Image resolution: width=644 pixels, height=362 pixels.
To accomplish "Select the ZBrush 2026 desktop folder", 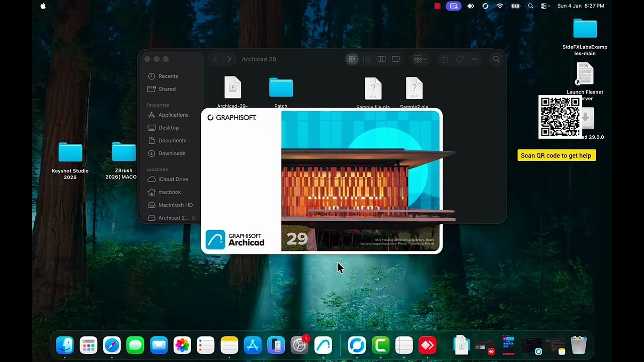I will (x=124, y=152).
